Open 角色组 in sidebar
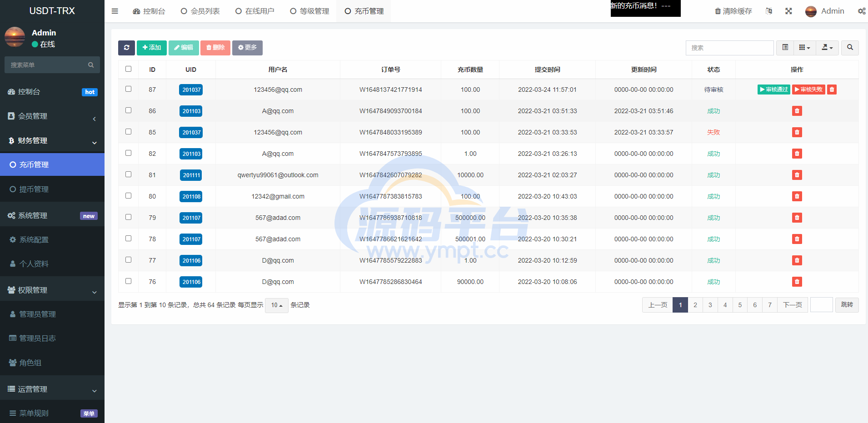The height and width of the screenshot is (423, 868). coord(52,363)
